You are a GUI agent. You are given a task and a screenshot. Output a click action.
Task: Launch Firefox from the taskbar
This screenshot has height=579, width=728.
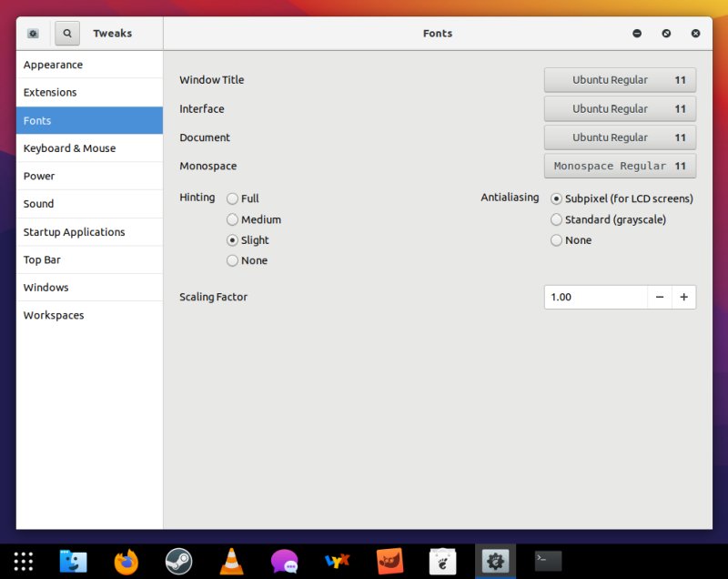click(126, 561)
